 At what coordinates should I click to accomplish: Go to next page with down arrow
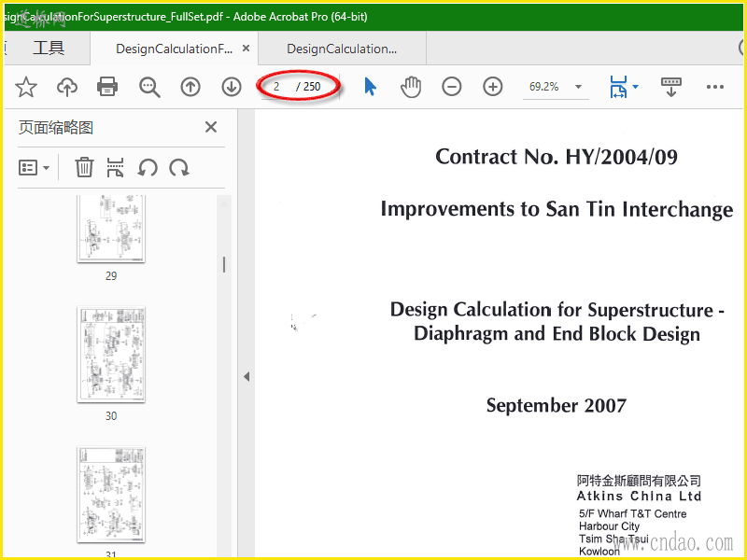click(232, 87)
